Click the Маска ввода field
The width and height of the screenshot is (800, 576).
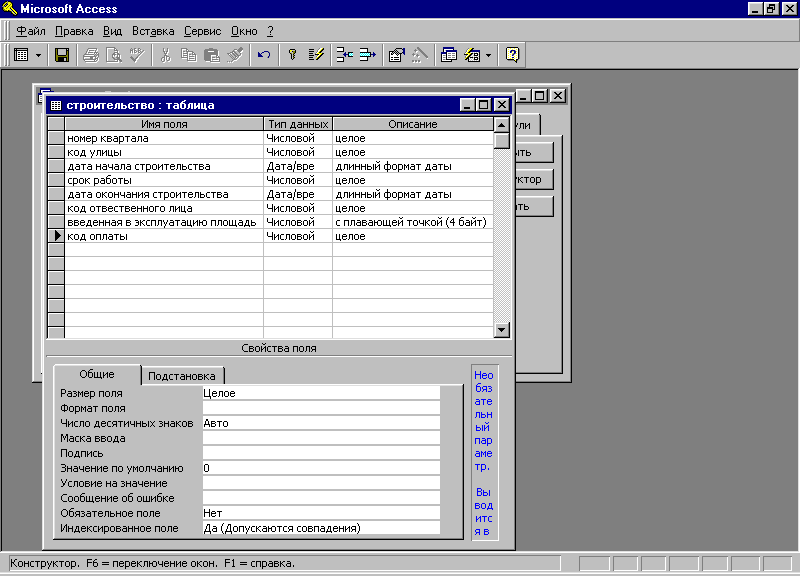point(321,438)
